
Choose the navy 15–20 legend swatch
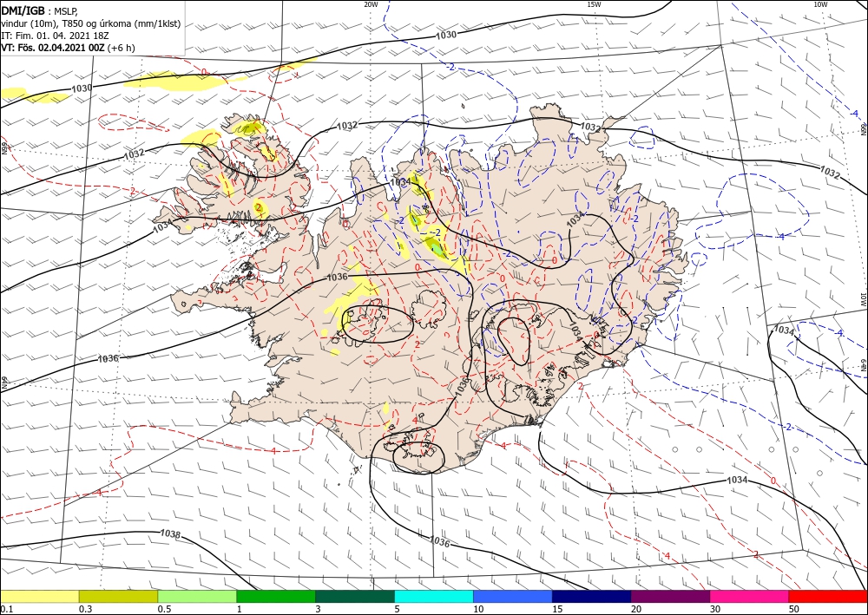[592, 596]
